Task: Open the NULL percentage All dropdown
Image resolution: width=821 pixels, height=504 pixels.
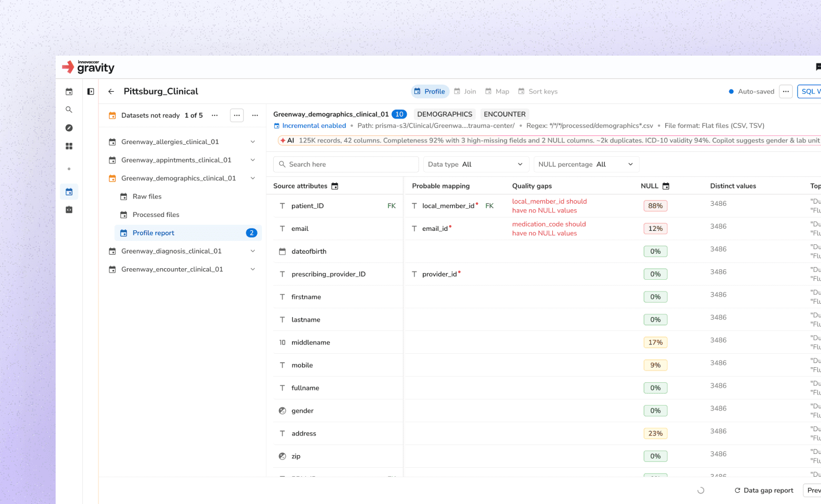Action: [586, 165]
